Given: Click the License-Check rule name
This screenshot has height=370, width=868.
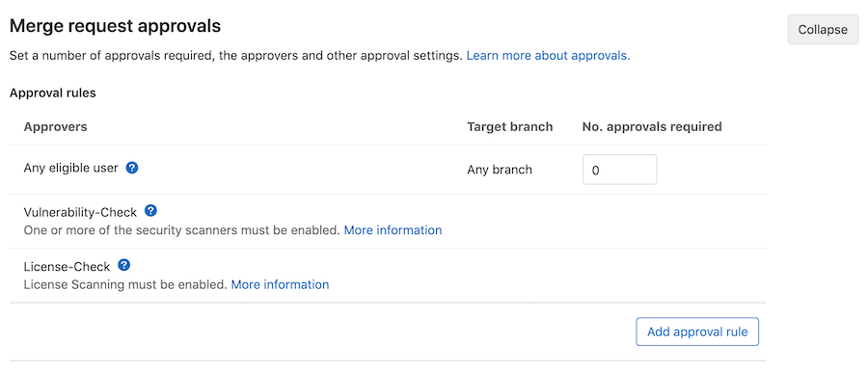Looking at the screenshot, I should pos(67,266).
